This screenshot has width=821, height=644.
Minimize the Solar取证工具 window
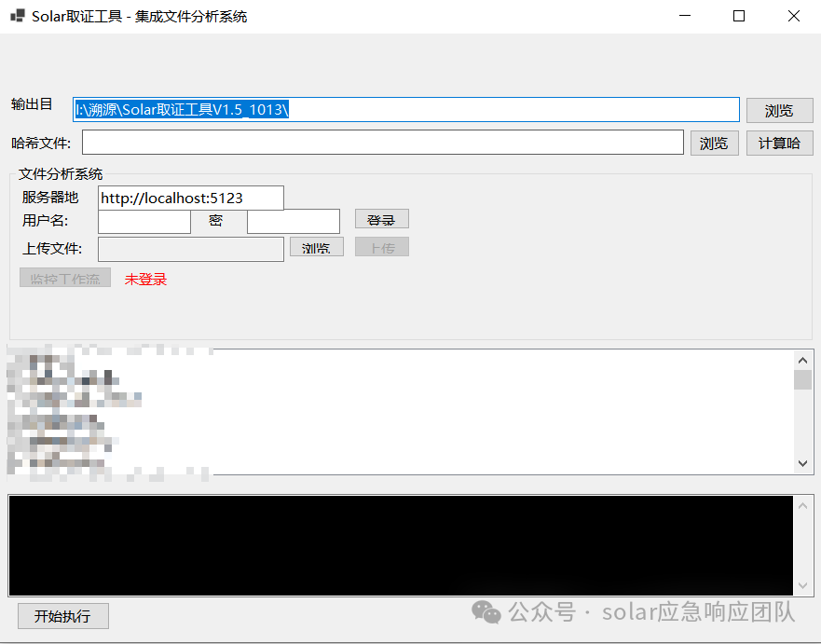click(x=685, y=16)
